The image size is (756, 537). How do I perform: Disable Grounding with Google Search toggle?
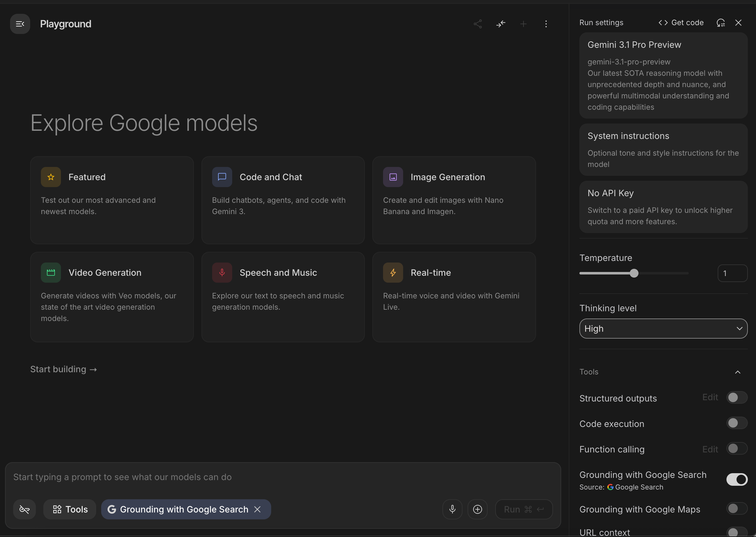click(737, 479)
